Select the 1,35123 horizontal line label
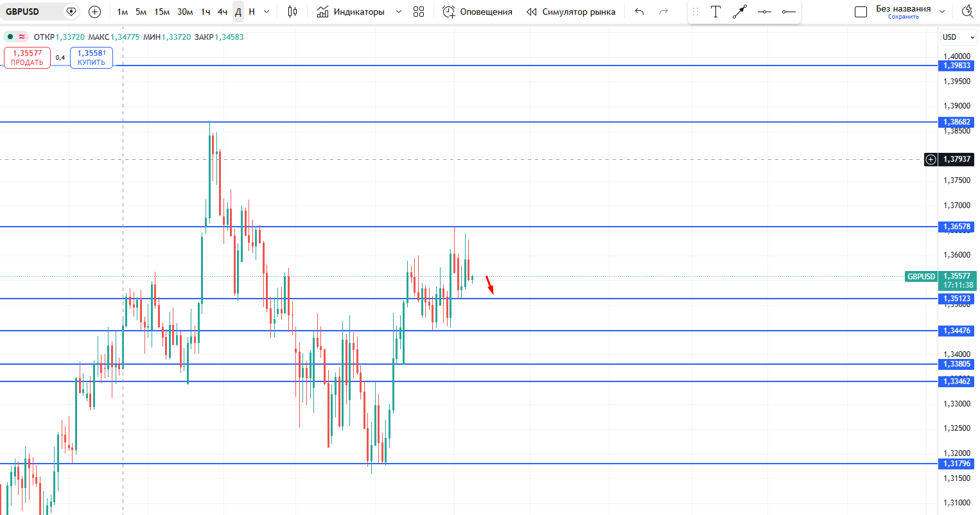980x515 pixels. click(x=957, y=299)
